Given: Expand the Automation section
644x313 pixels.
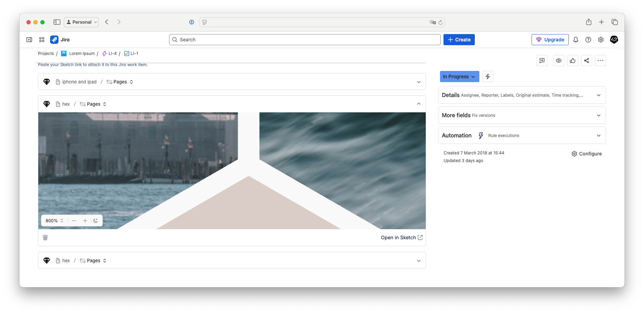Looking at the screenshot, I should coord(522,135).
